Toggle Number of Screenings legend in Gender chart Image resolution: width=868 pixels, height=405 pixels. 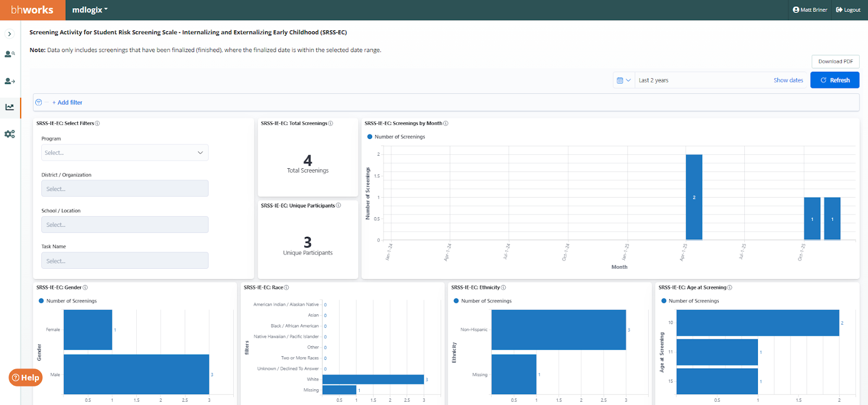pyautogui.click(x=68, y=301)
